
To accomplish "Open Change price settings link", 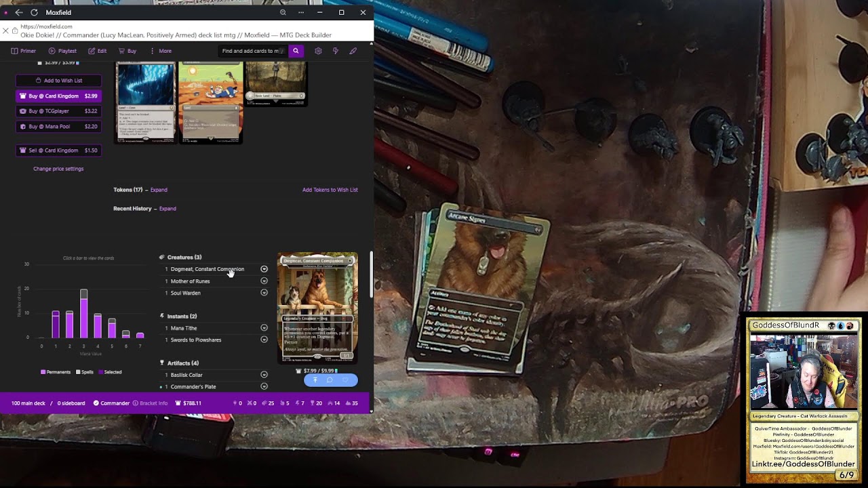I will click(58, 169).
